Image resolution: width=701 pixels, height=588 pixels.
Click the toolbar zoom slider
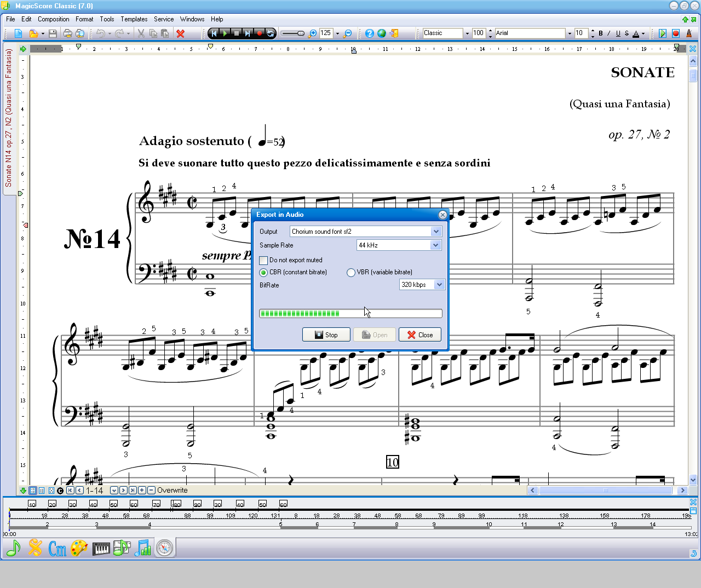[x=293, y=33]
